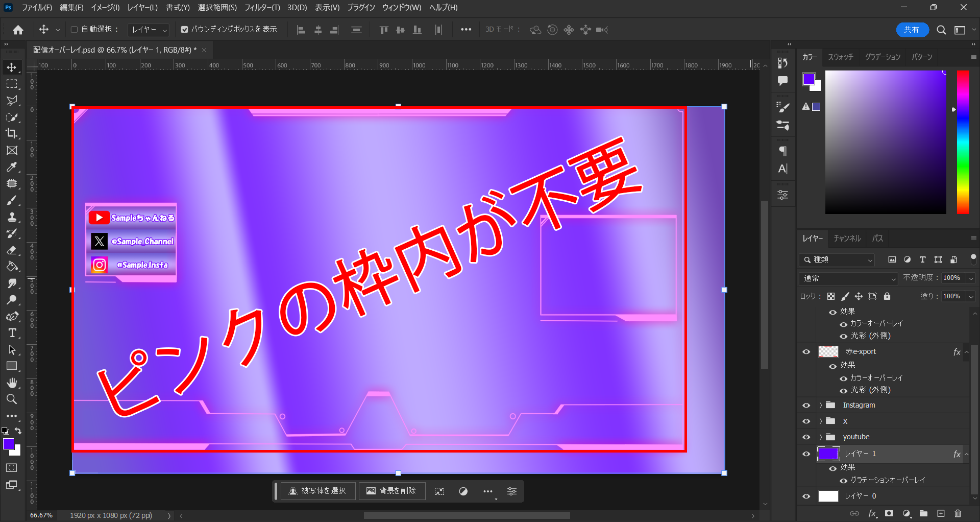
Task: Select the Path Selection tool
Action: (x=12, y=349)
